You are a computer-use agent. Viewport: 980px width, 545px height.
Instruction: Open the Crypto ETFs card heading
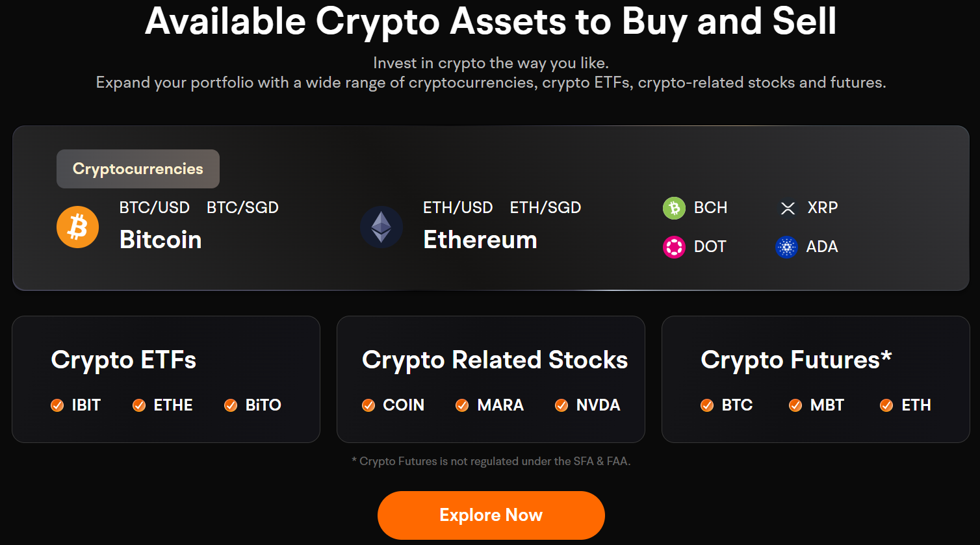pyautogui.click(x=123, y=360)
